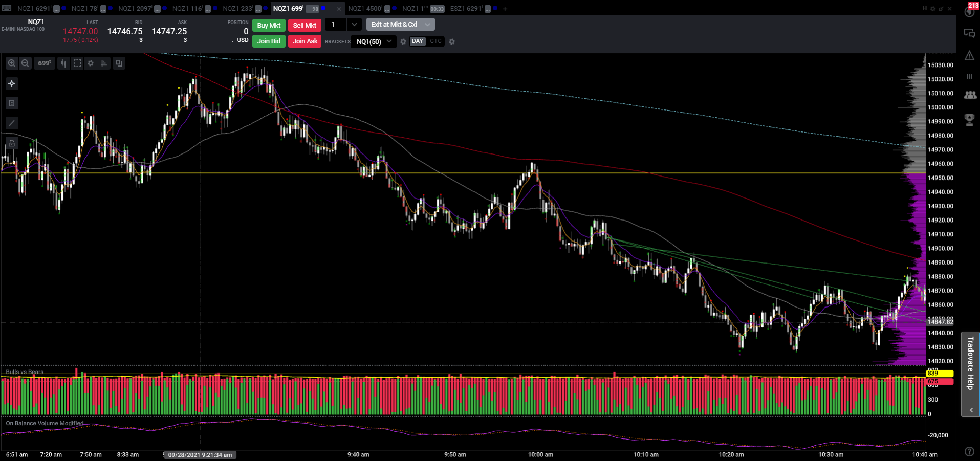Switch to the NQZ1 2097 tab

click(x=135, y=8)
